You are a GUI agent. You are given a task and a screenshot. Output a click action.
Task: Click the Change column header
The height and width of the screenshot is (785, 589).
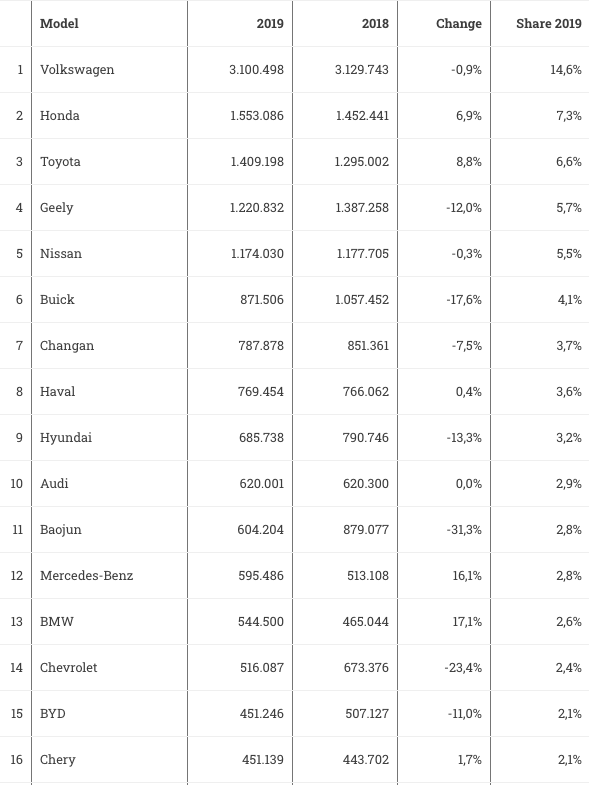coord(459,24)
